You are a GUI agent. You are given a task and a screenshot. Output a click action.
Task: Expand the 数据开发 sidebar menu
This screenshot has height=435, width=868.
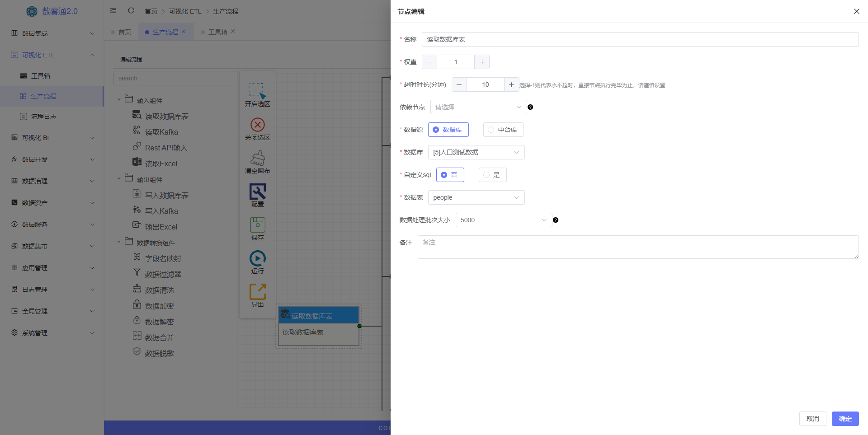pyautogui.click(x=52, y=159)
